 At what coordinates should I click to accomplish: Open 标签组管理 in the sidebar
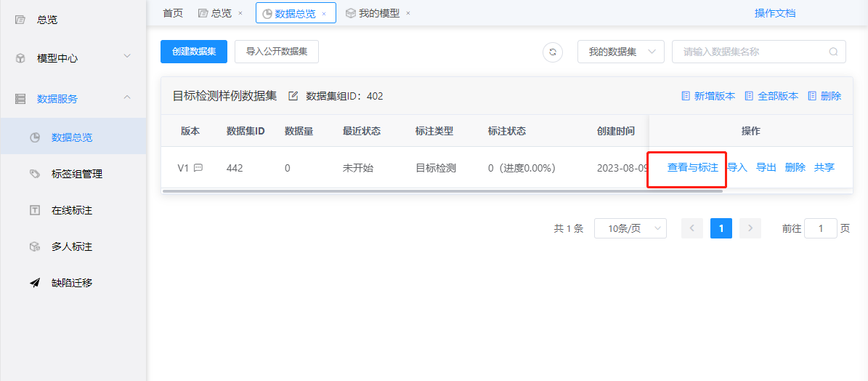pos(73,174)
